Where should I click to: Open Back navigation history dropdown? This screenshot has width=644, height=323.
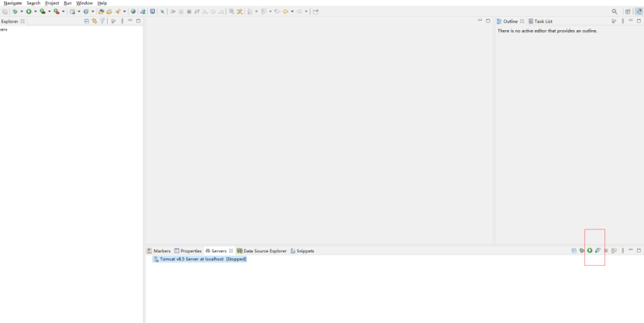click(292, 12)
